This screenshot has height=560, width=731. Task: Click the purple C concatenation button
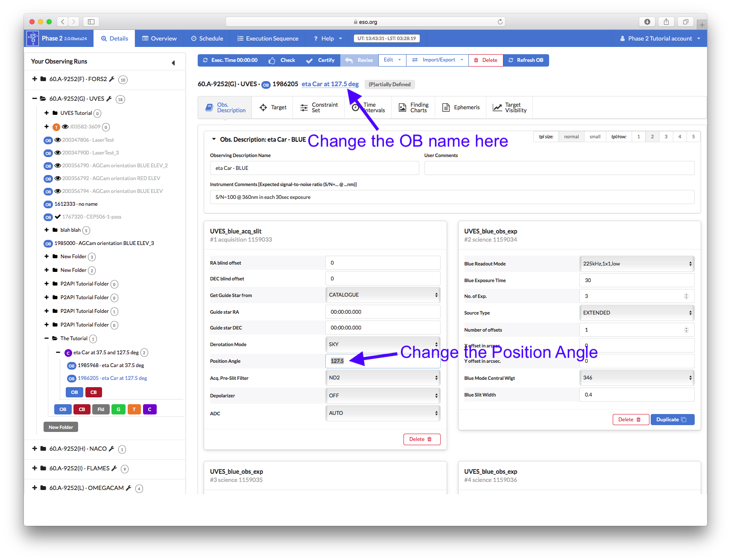tap(149, 409)
